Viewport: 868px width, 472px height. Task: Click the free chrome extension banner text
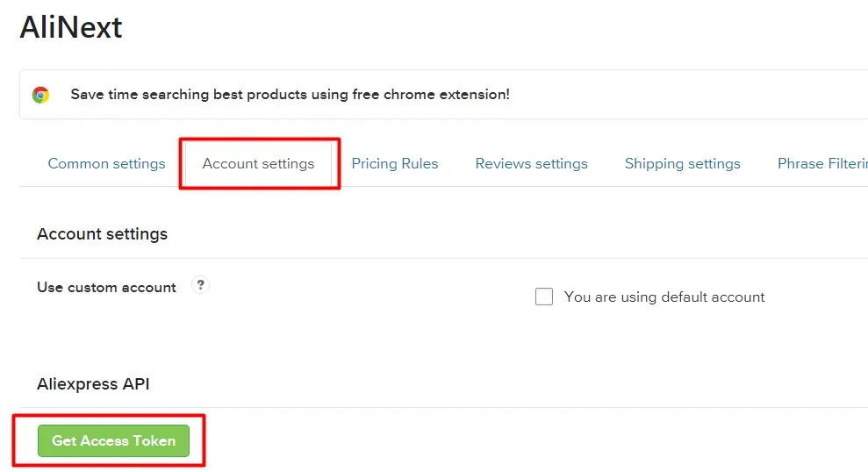[290, 95]
